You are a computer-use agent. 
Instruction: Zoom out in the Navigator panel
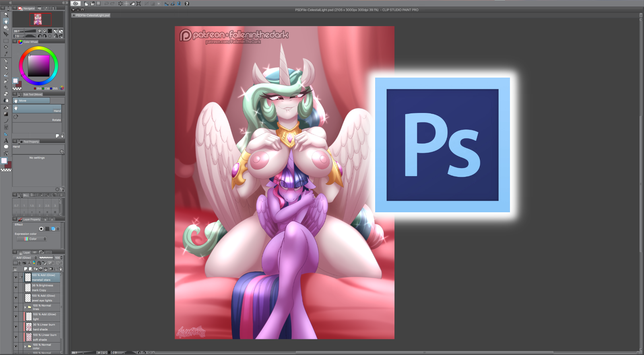click(x=39, y=31)
